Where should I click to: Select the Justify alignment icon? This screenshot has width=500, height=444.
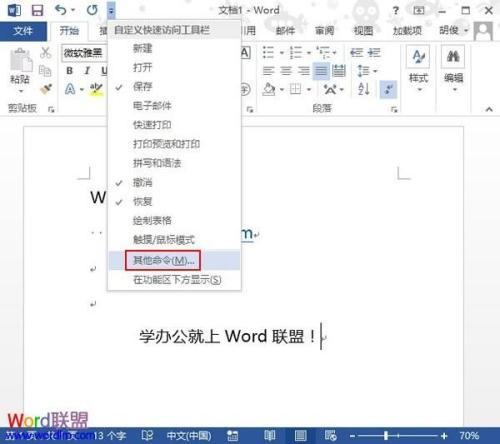pos(321,71)
